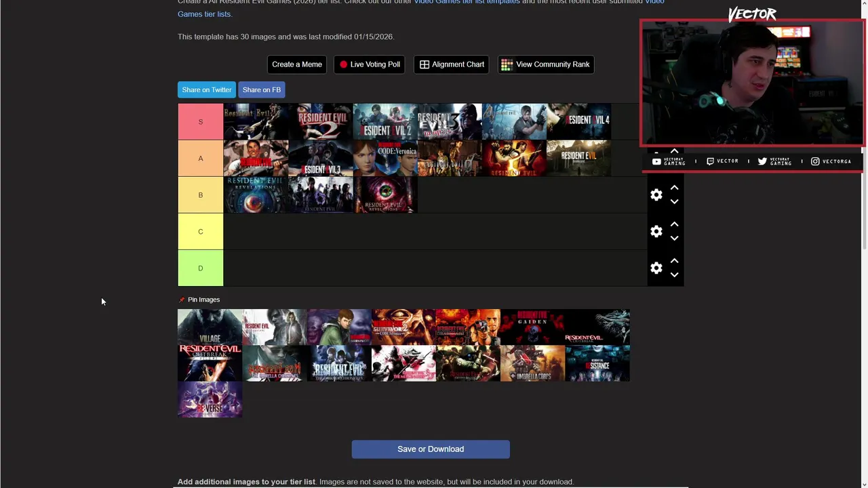Click the Save or Download button
Image resolution: width=868 pixels, height=488 pixels.
pyautogui.click(x=431, y=449)
